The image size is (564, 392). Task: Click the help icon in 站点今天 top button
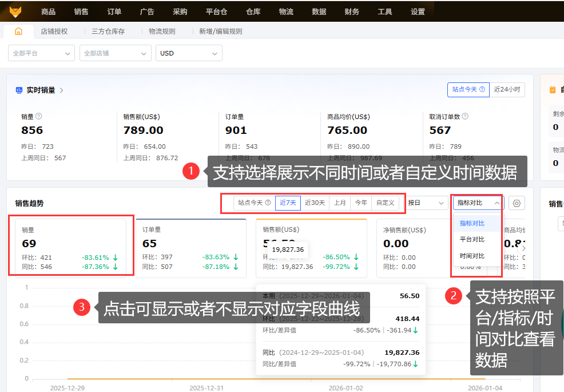(482, 89)
